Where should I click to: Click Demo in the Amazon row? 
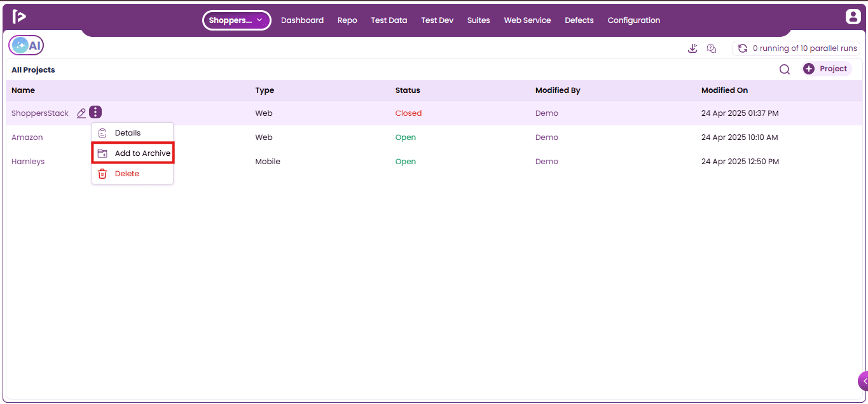coord(547,137)
